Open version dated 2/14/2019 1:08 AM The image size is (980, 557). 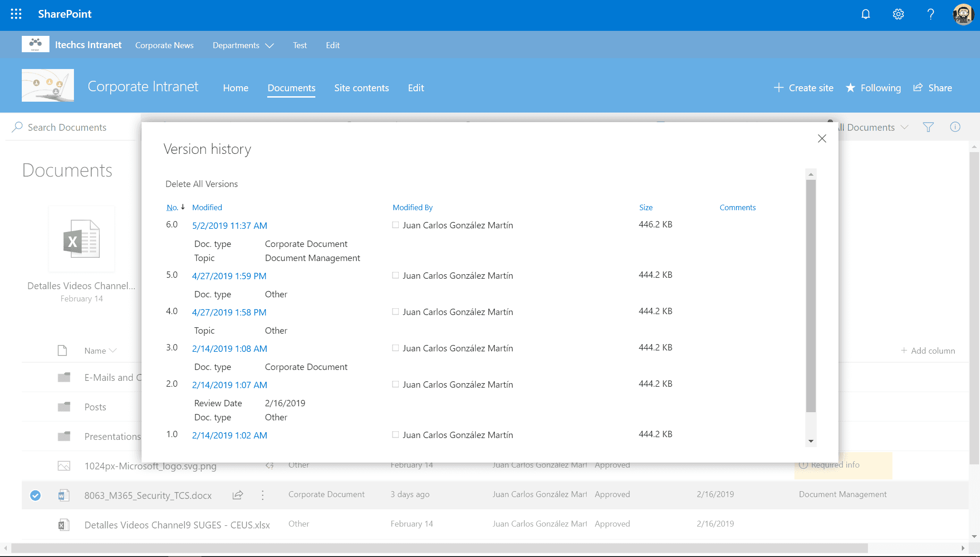coord(230,349)
